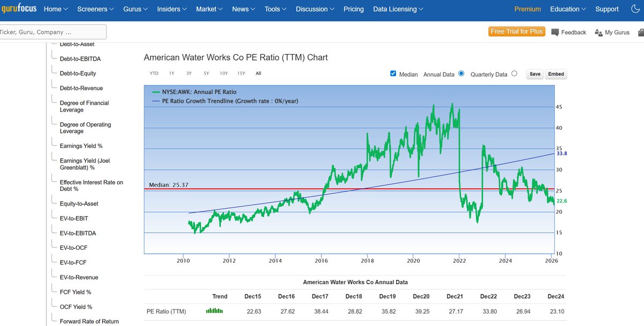Image resolution: width=644 pixels, height=326 pixels.
Task: Click the PE Ratio trend sparkline
Action: point(214,311)
